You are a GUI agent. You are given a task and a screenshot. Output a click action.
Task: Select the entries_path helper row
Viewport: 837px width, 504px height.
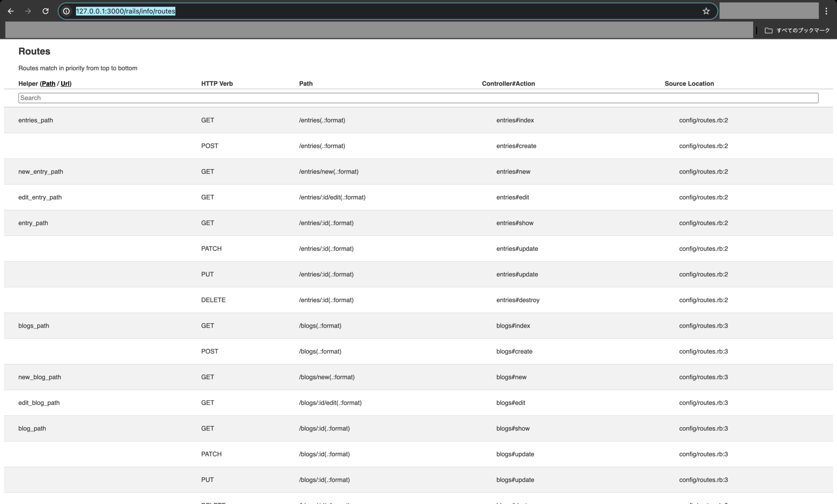click(x=36, y=120)
